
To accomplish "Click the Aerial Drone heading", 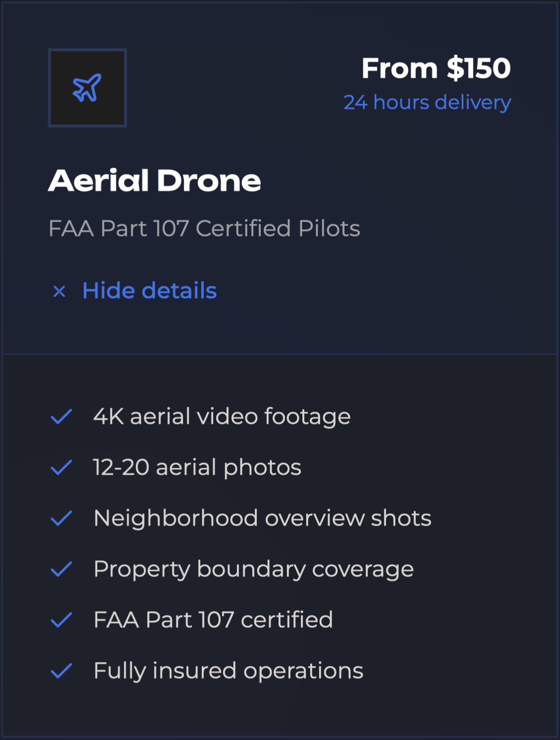I will click(x=155, y=181).
